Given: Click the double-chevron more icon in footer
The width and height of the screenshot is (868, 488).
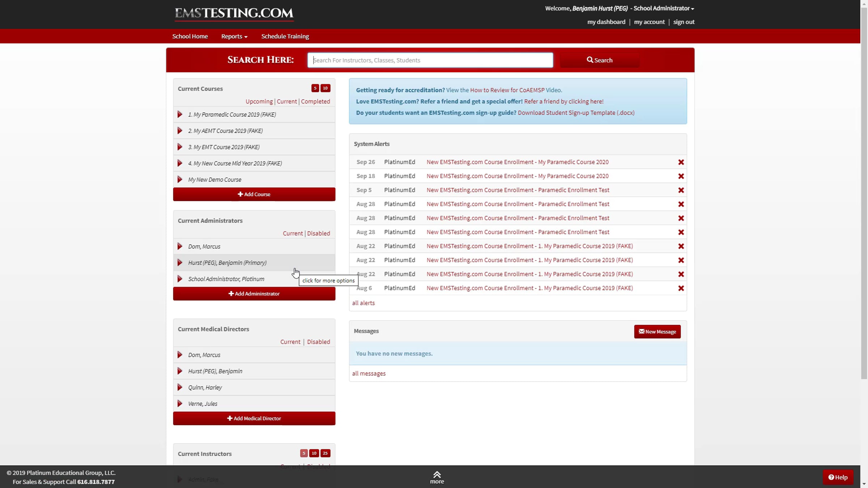Looking at the screenshot, I should [x=437, y=474].
